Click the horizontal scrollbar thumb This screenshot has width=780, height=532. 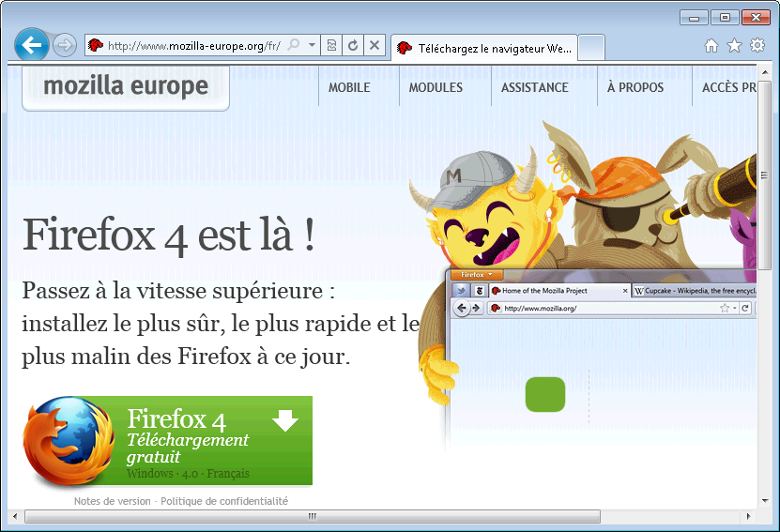(313, 516)
